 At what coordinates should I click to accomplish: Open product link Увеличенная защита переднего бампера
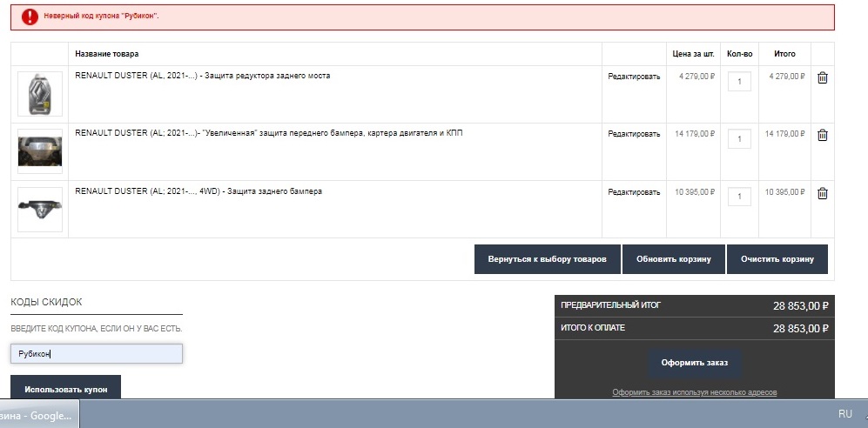coord(269,133)
